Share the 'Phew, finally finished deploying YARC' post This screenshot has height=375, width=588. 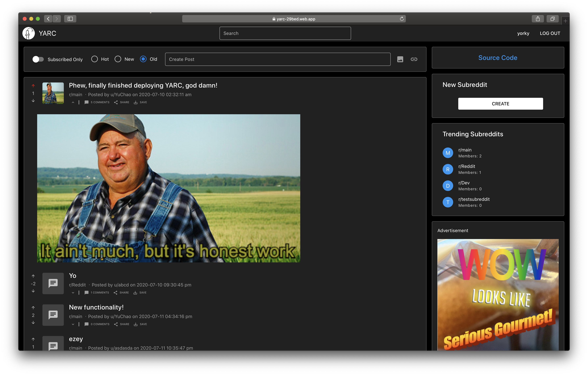click(122, 102)
